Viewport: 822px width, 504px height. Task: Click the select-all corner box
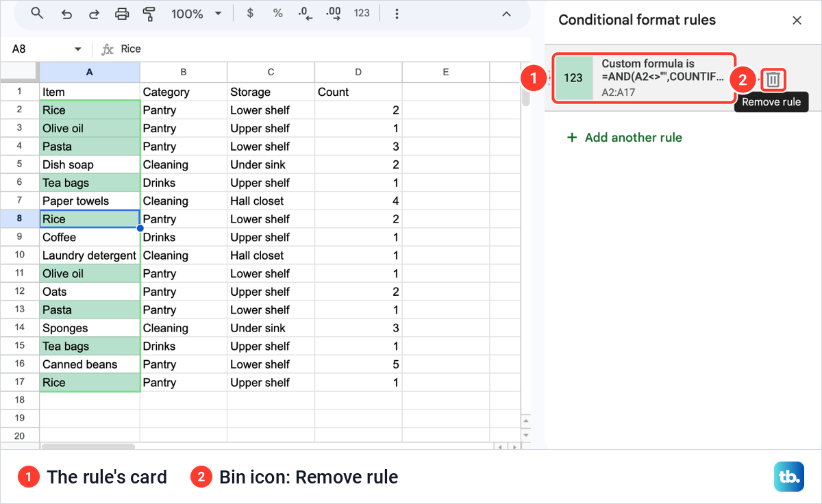19,72
